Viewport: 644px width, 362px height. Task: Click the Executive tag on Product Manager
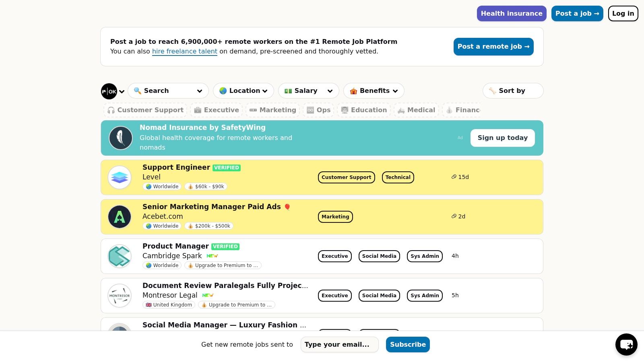(x=335, y=256)
